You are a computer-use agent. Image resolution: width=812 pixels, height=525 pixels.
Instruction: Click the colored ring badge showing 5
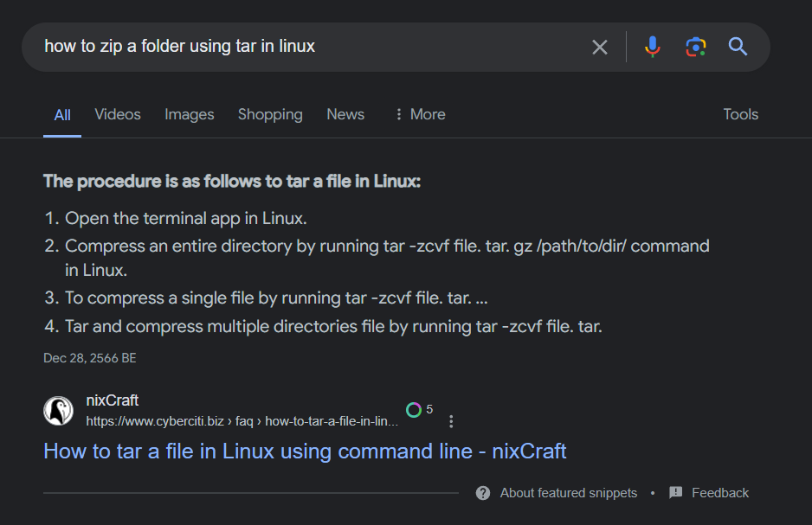[415, 409]
